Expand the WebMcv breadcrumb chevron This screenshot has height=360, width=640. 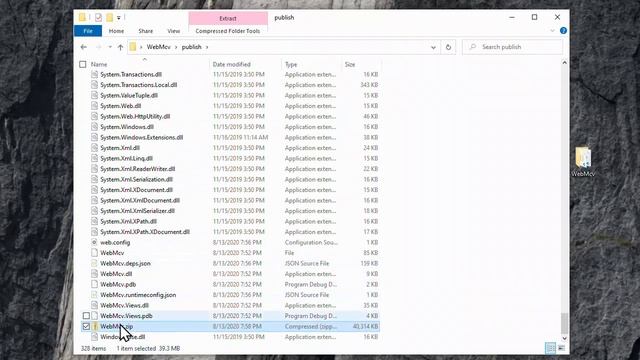(x=176, y=47)
